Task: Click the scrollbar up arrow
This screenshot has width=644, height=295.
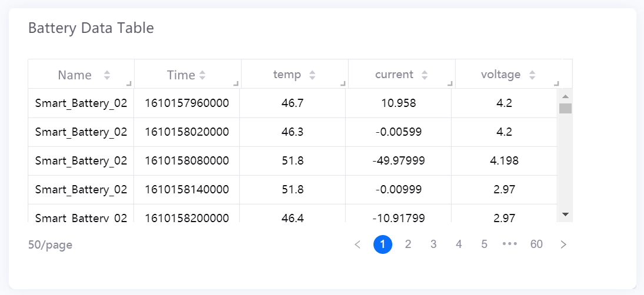Action: [565, 96]
